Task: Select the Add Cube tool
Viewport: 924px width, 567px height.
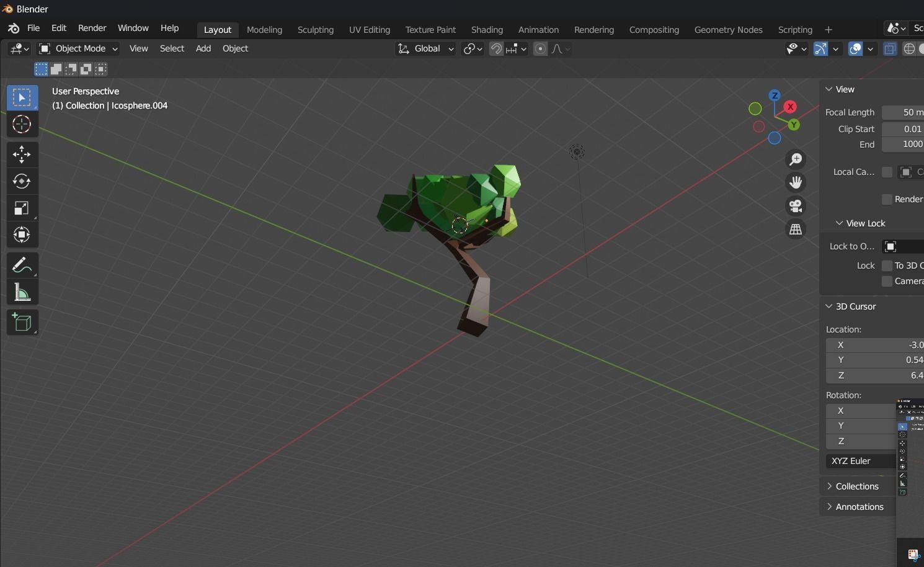Action: click(x=22, y=322)
